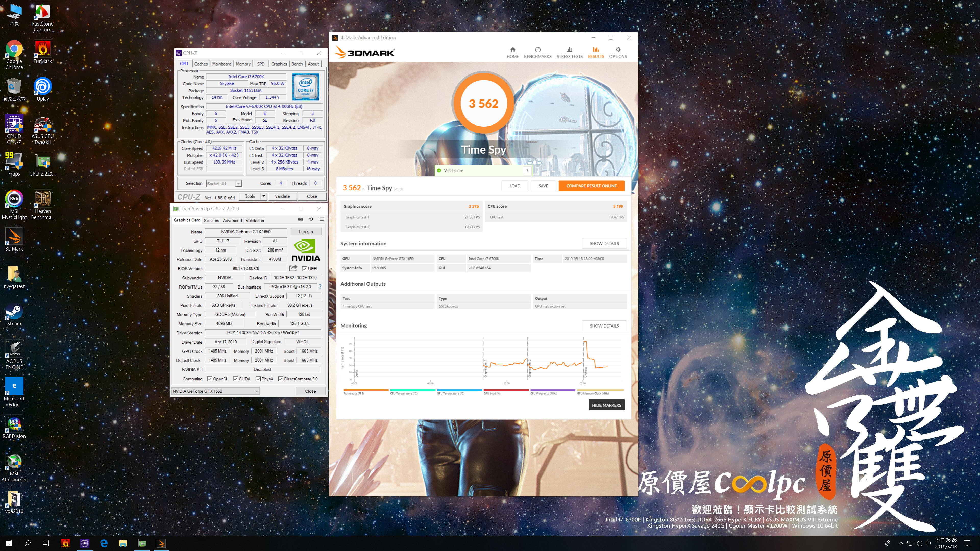
Task: Show System information details
Action: (604, 243)
